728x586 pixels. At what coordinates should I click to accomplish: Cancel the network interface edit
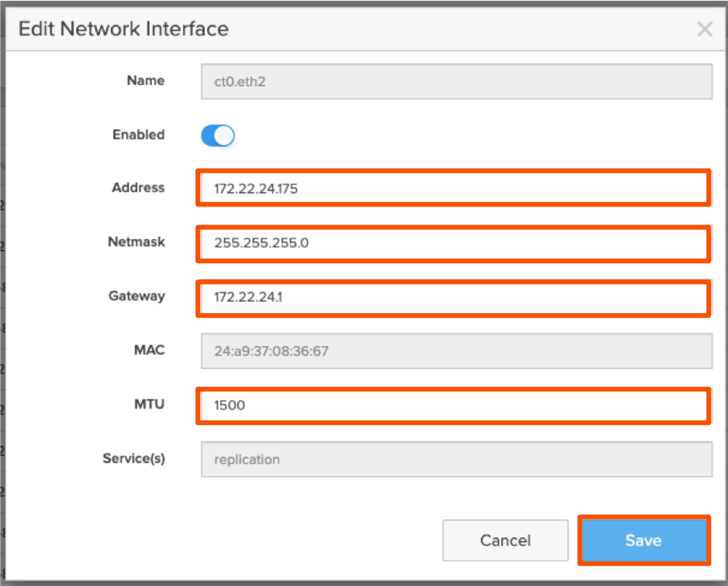pos(505,540)
